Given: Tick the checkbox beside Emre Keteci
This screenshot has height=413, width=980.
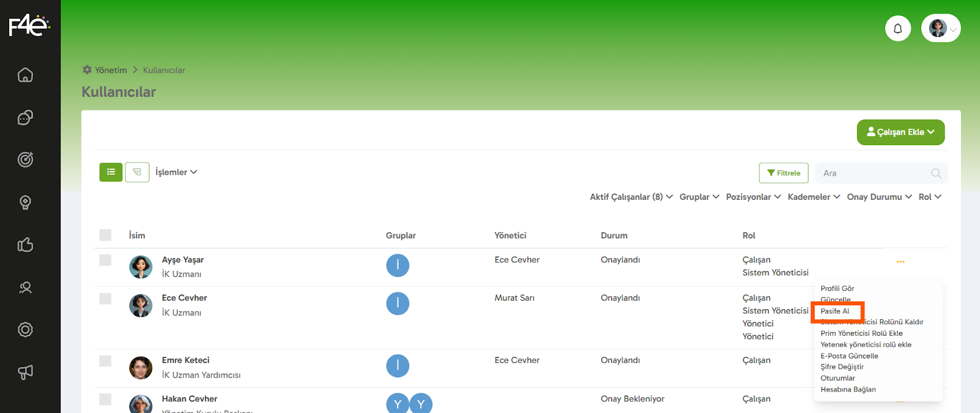Looking at the screenshot, I should (105, 361).
